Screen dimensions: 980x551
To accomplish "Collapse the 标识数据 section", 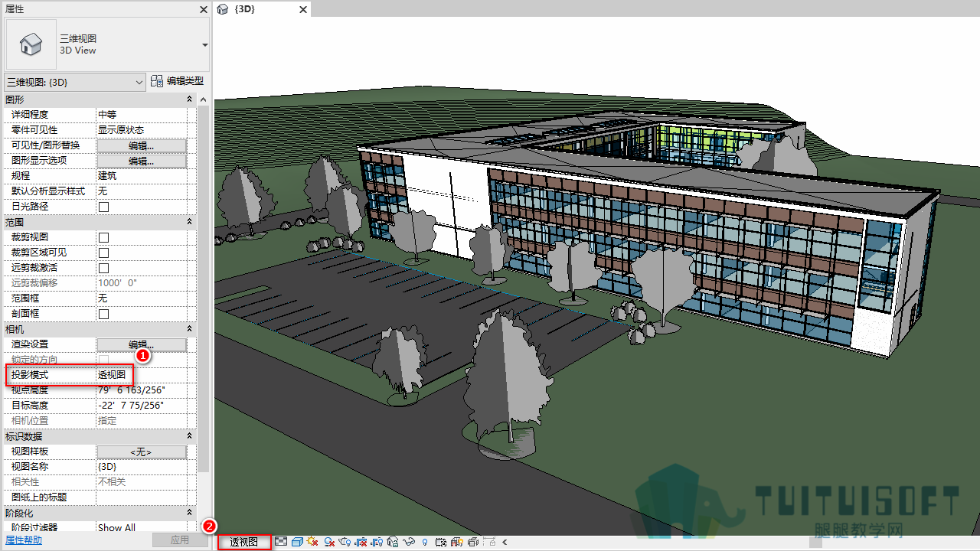I will (x=190, y=436).
